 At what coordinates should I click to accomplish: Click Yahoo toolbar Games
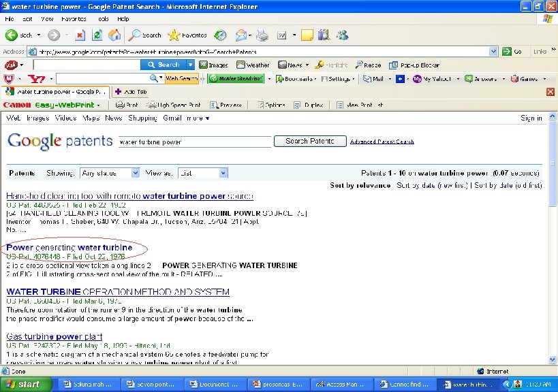[524, 78]
